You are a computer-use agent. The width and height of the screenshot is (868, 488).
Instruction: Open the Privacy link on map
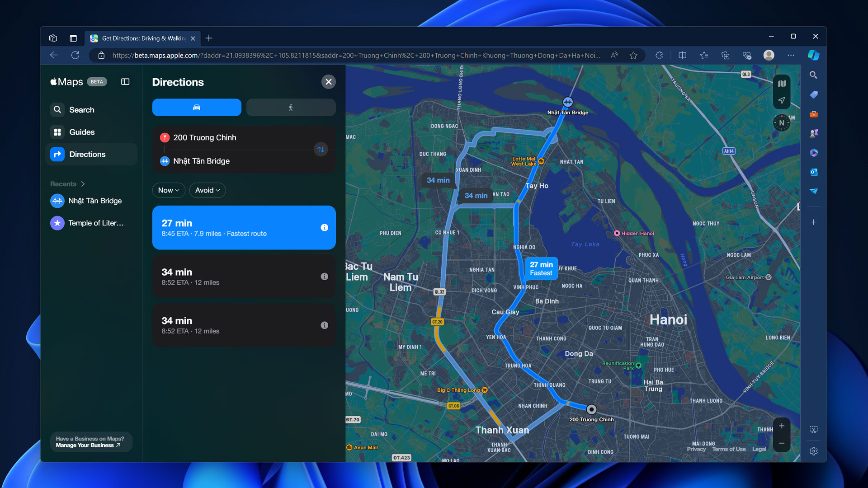pyautogui.click(x=696, y=449)
